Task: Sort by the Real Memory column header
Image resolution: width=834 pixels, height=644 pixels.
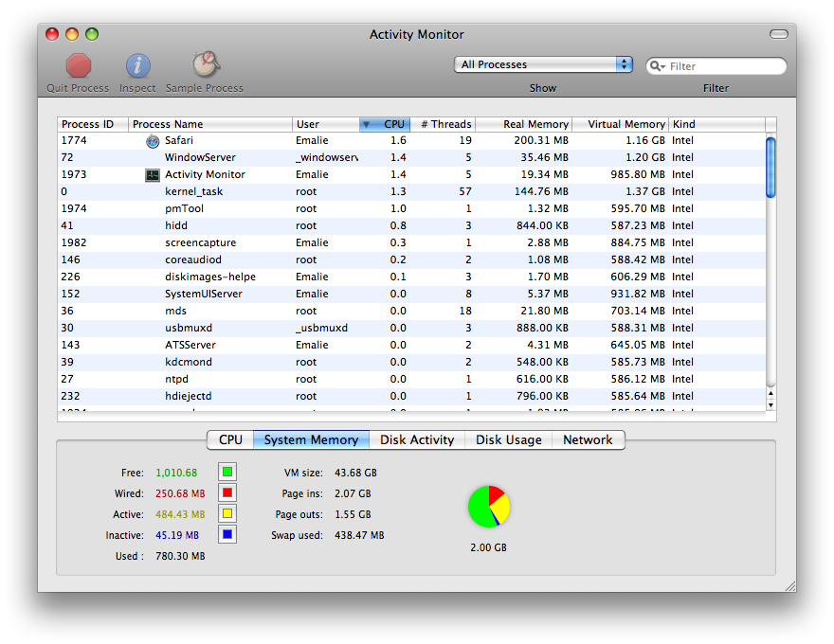Action: (523, 124)
